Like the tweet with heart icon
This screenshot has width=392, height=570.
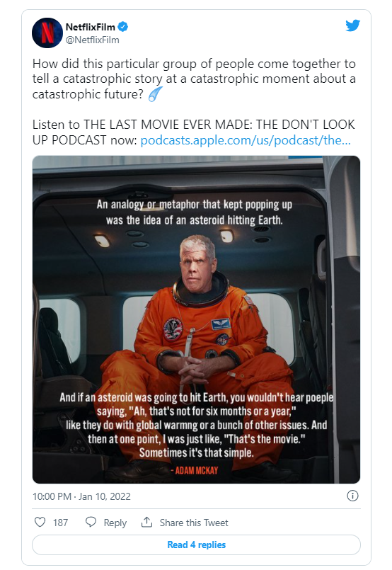pyautogui.click(x=40, y=523)
